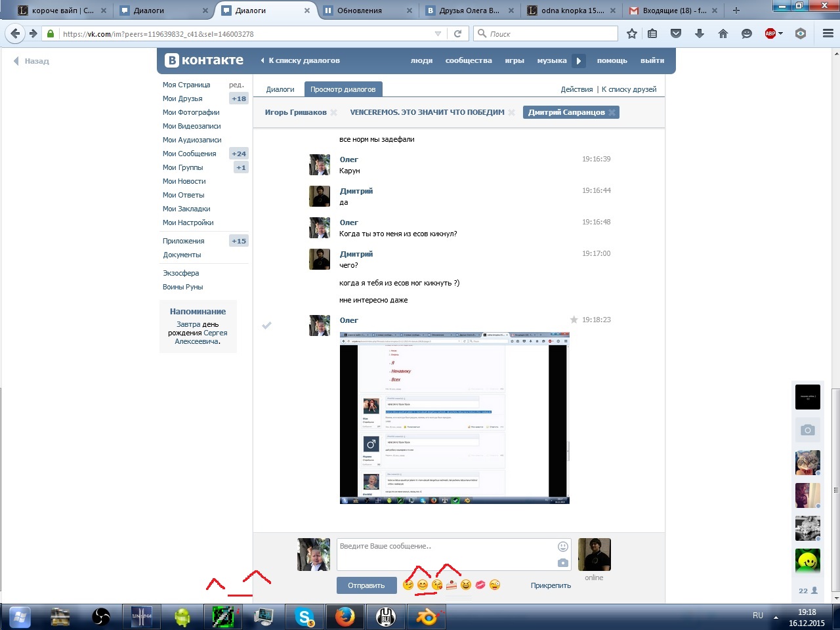Open Adblock Plus toolbar icon
Image resolution: width=840 pixels, height=630 pixels.
tap(771, 33)
